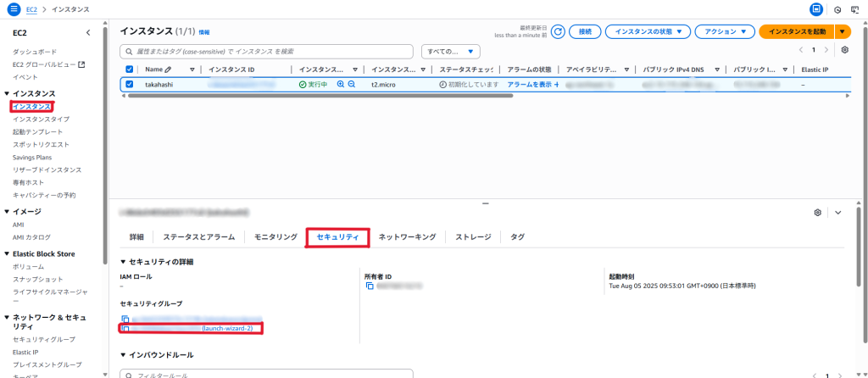This screenshot has height=378, width=868.
Task: Switch to the タグ tab
Action: click(x=518, y=236)
